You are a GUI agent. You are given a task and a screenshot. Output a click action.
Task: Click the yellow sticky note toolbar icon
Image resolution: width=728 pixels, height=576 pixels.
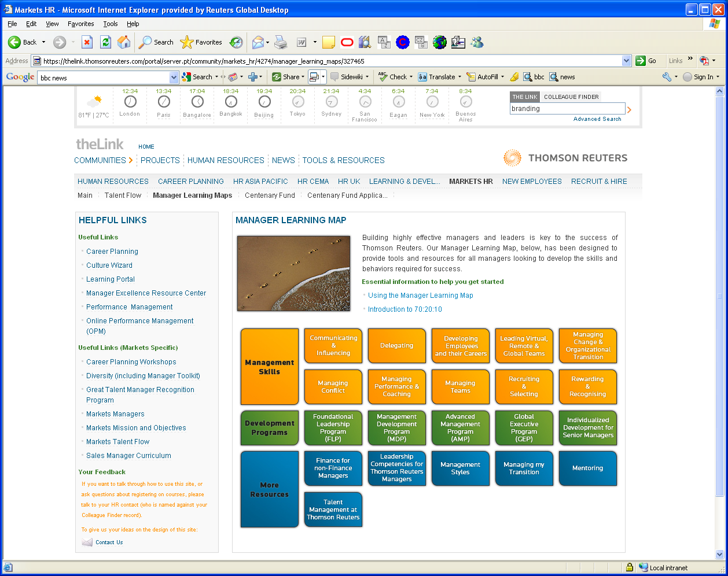[x=329, y=42]
